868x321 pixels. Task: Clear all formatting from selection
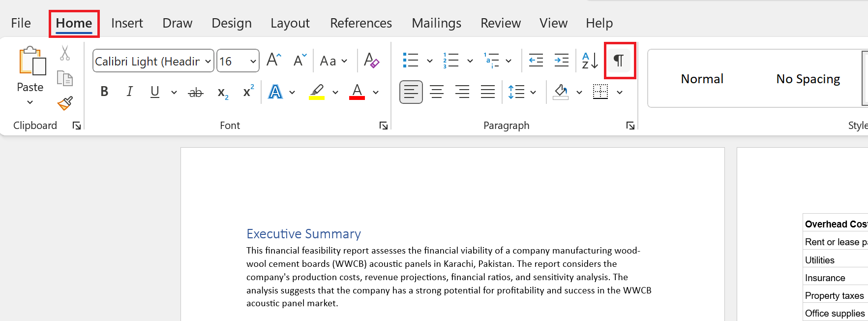tap(371, 61)
